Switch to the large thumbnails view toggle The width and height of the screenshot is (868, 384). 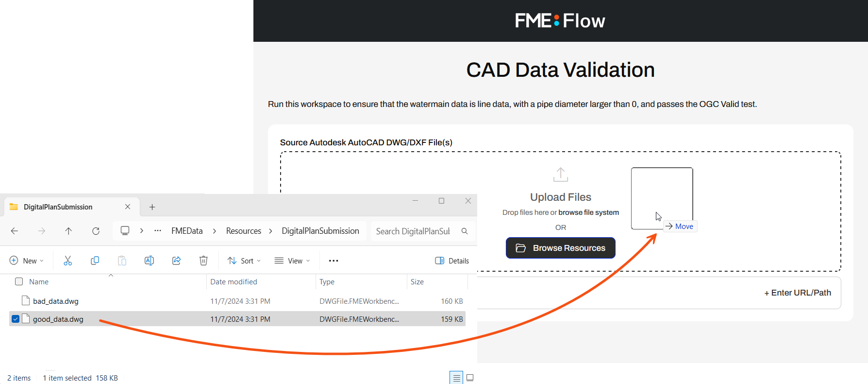470,378
